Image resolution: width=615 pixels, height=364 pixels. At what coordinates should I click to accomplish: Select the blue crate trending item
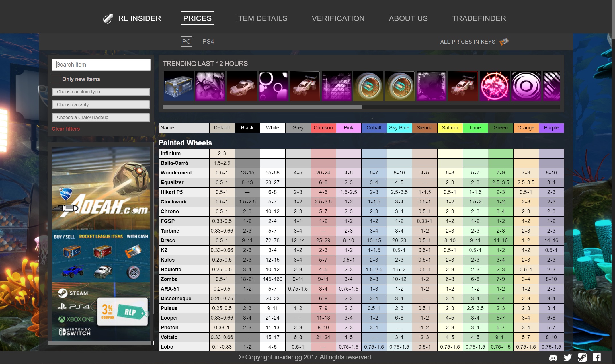179,86
